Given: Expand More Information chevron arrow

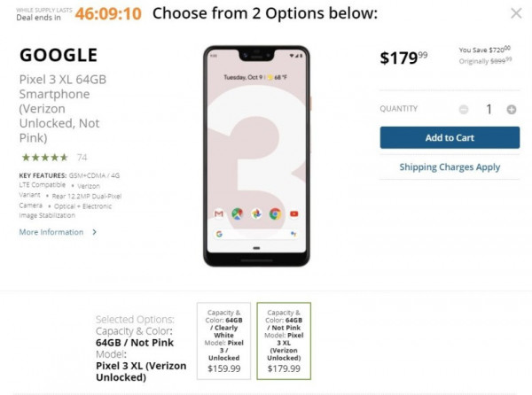Looking at the screenshot, I should coord(95,232).
